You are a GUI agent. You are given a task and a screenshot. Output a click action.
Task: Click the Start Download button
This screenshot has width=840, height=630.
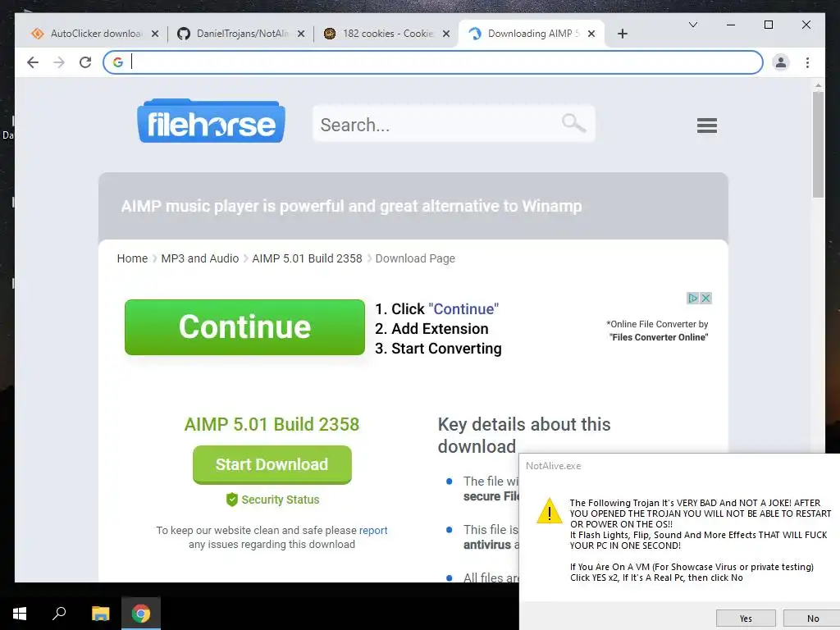(272, 464)
